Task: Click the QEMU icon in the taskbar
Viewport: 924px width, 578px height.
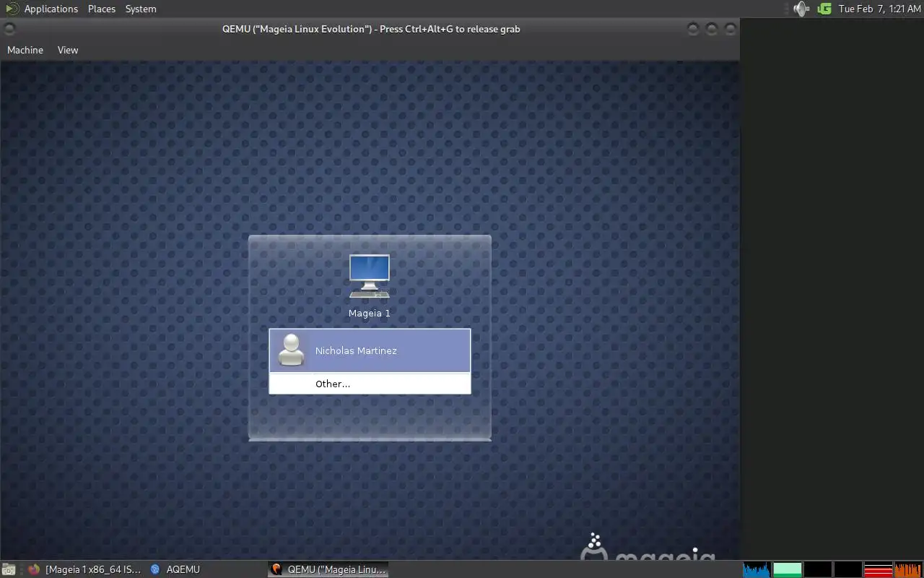Action: [x=276, y=569]
